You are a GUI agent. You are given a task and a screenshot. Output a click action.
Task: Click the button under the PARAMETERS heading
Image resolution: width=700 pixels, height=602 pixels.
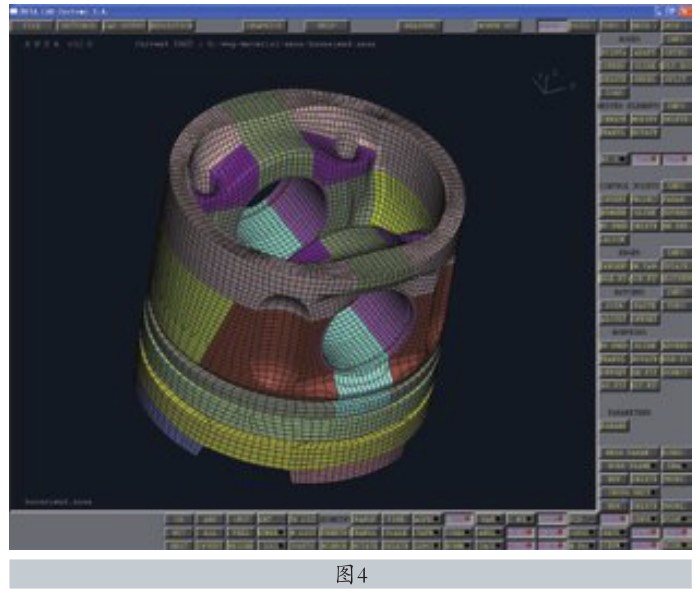click(614, 426)
